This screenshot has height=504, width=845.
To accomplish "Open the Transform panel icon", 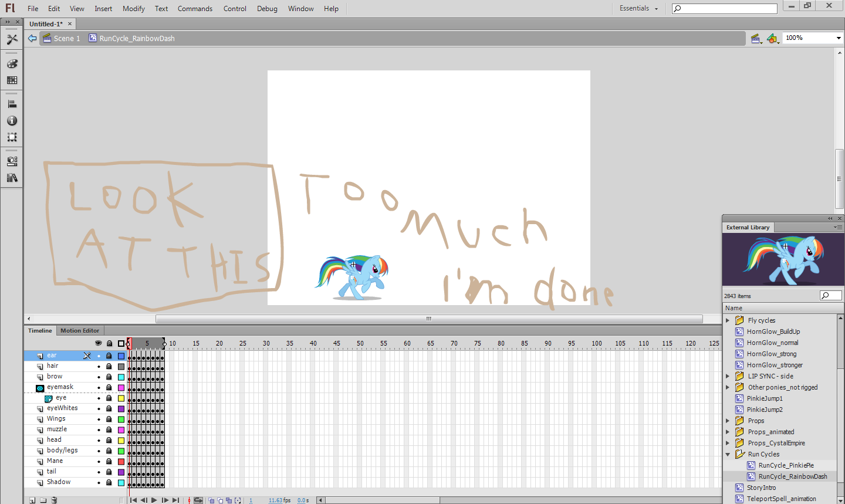I will click(12, 137).
